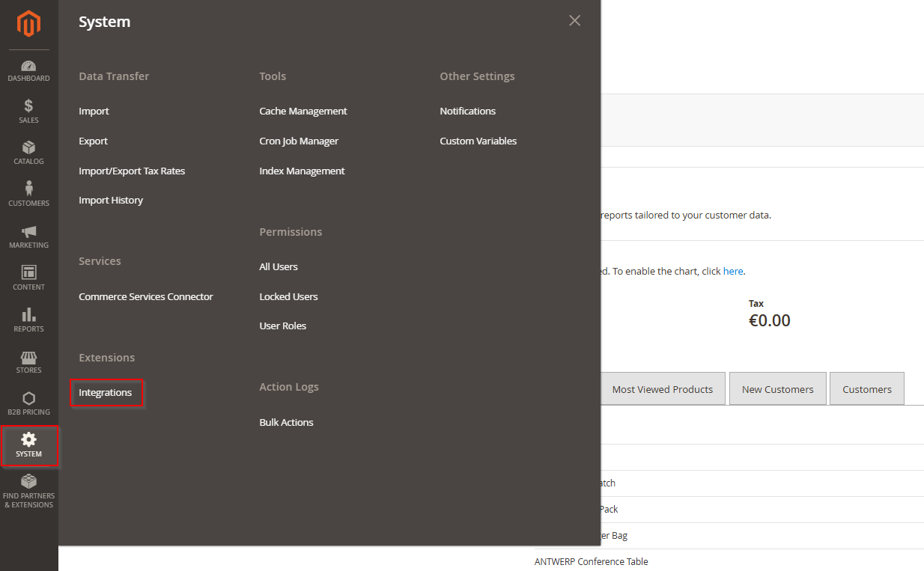Open All Users under Permissions
This screenshot has height=571, width=924.
(x=279, y=266)
